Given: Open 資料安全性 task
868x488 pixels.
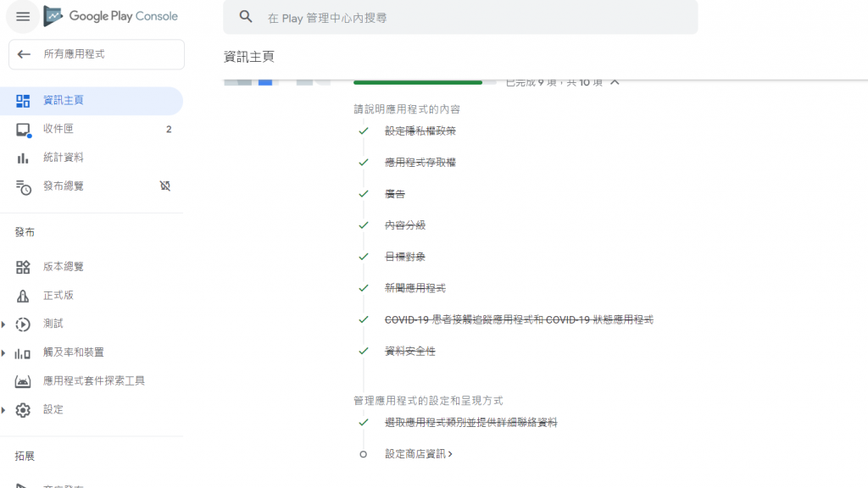Looking at the screenshot, I should coord(410,352).
